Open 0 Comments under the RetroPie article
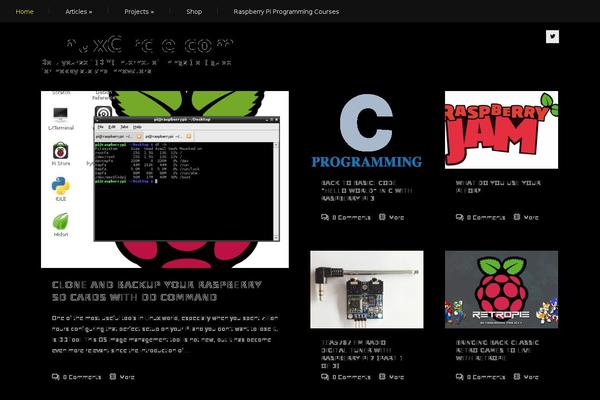 pos(486,377)
